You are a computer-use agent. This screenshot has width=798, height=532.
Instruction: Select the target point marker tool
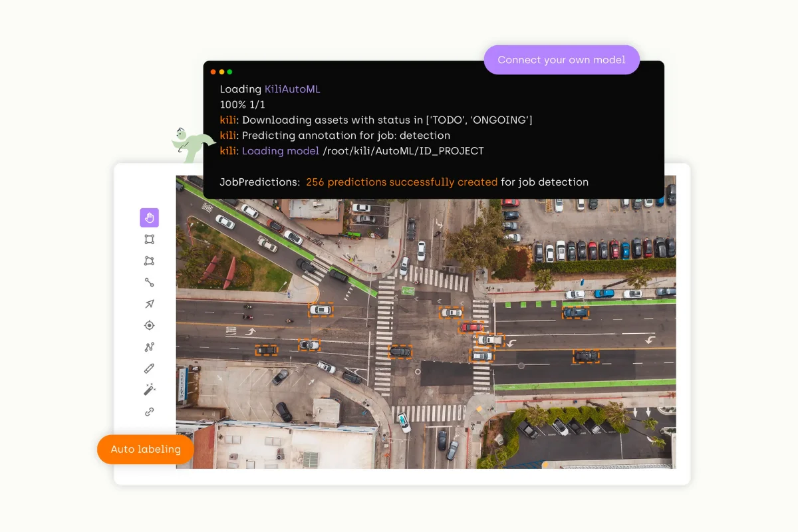149,325
